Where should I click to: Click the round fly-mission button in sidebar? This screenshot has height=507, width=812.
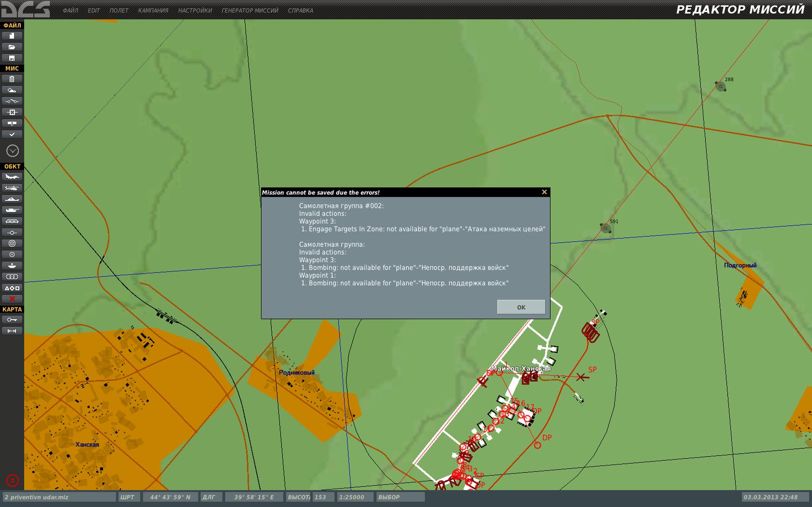[x=13, y=151]
